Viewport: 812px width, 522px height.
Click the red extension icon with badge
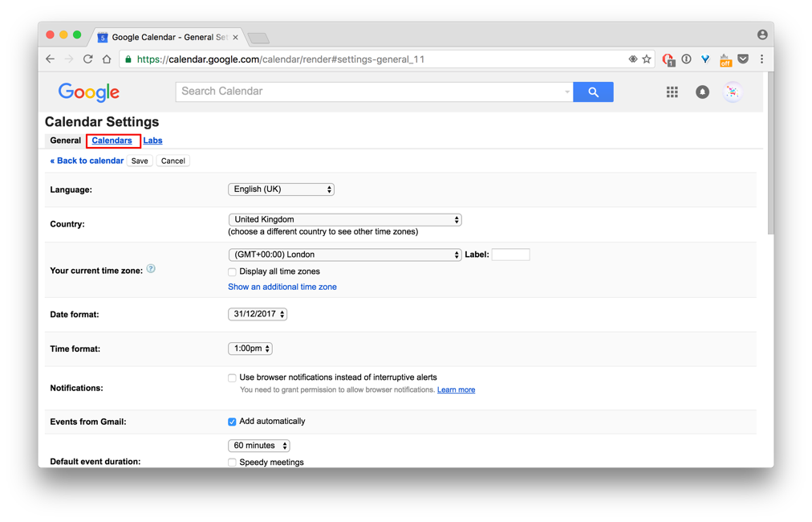pos(668,60)
